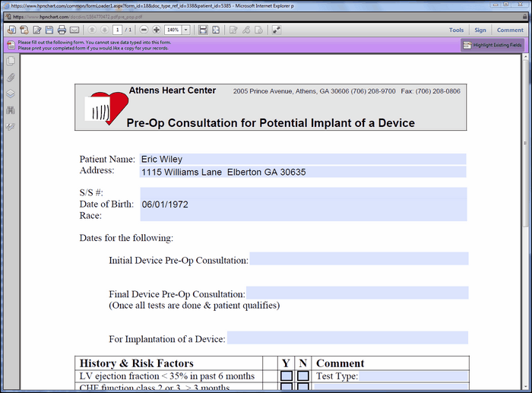The width and height of the screenshot is (532, 393).
Task: Open the zoom level dropdown arrow
Action: (186, 30)
